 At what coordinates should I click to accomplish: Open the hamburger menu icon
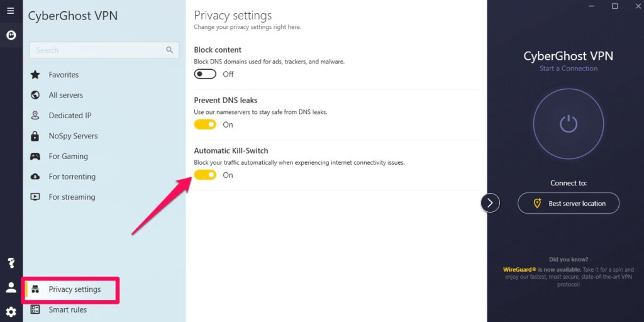11,11
